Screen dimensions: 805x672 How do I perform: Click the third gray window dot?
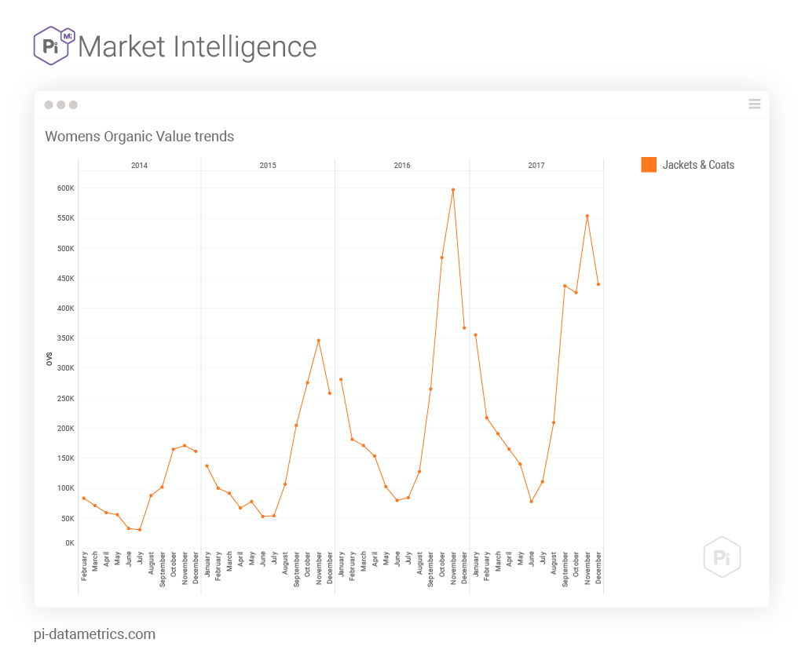tap(73, 104)
